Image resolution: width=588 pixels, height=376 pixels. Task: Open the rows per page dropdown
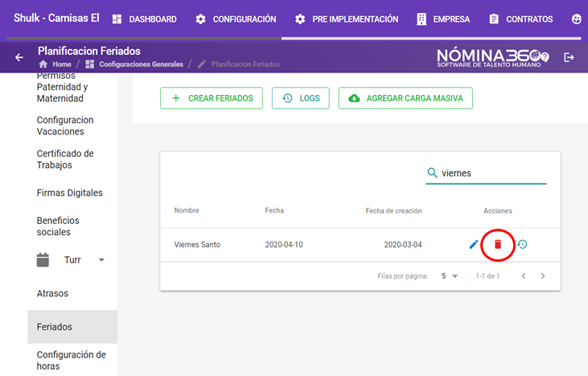pos(450,276)
